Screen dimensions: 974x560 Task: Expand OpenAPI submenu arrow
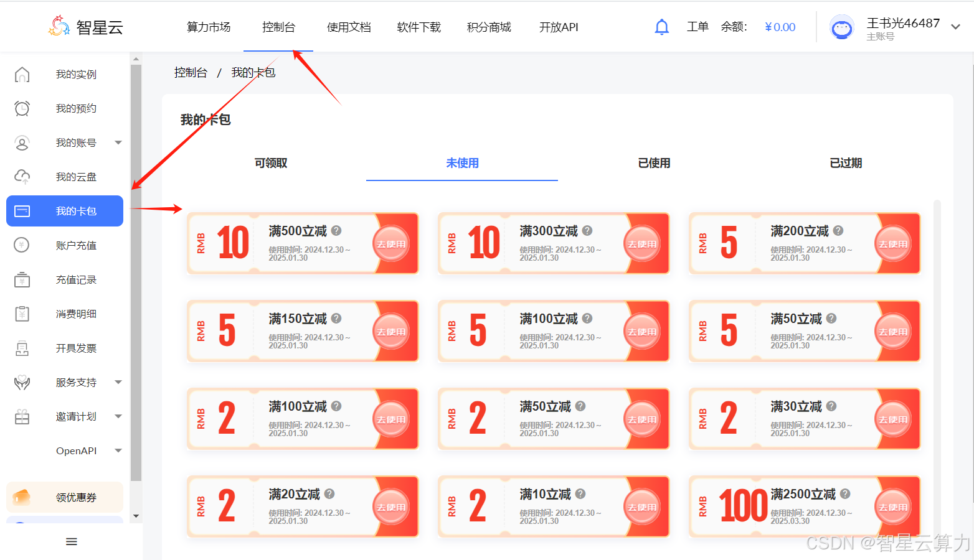(118, 450)
